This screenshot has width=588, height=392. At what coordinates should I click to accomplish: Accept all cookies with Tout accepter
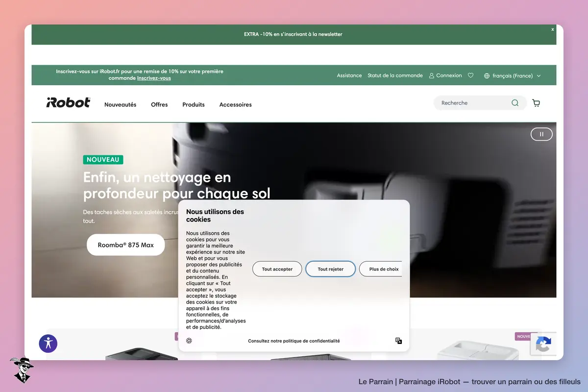(x=277, y=269)
